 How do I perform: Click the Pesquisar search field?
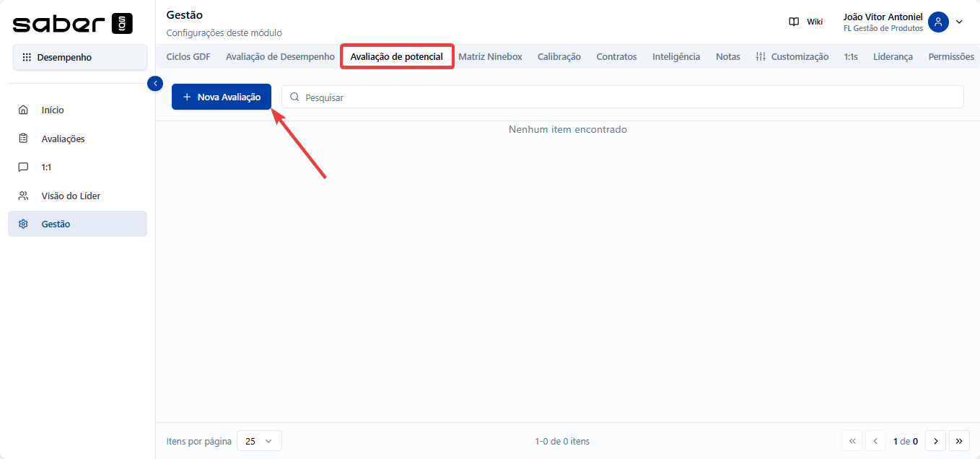[x=622, y=97]
